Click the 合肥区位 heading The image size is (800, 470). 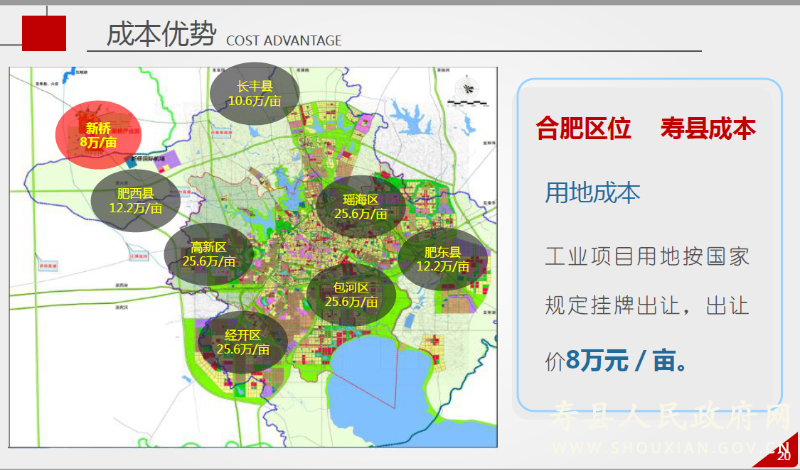[583, 128]
